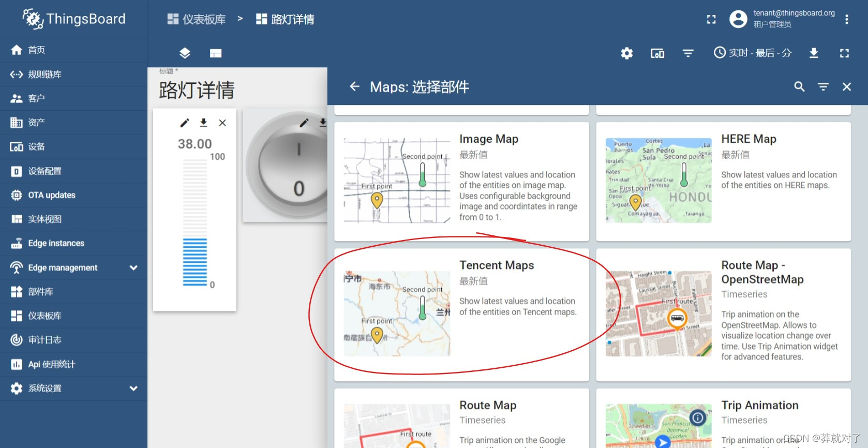Open the 首页 home menu item
This screenshot has height=448, width=868.
(73, 50)
